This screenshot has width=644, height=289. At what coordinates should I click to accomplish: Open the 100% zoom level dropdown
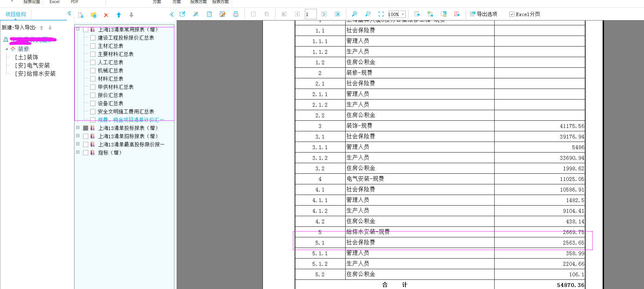pyautogui.click(x=403, y=14)
